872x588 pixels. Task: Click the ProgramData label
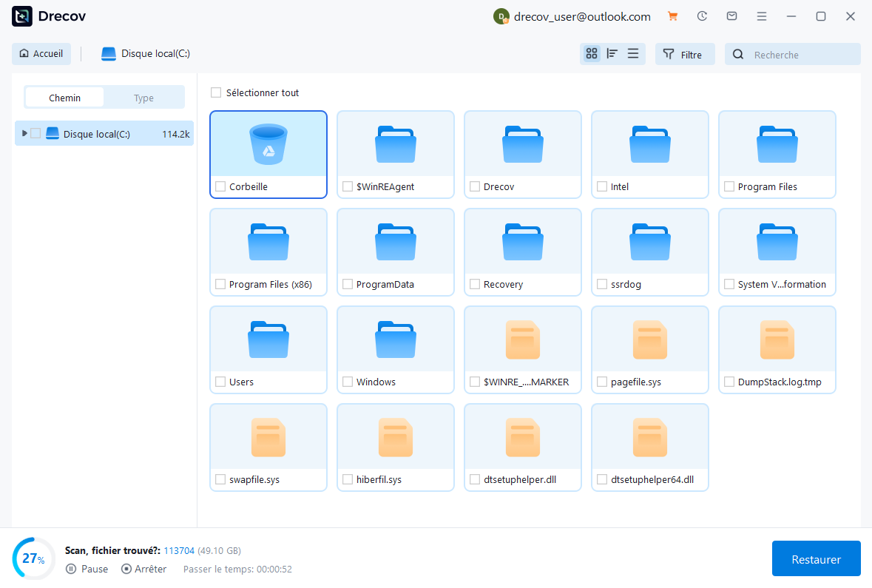tap(385, 284)
